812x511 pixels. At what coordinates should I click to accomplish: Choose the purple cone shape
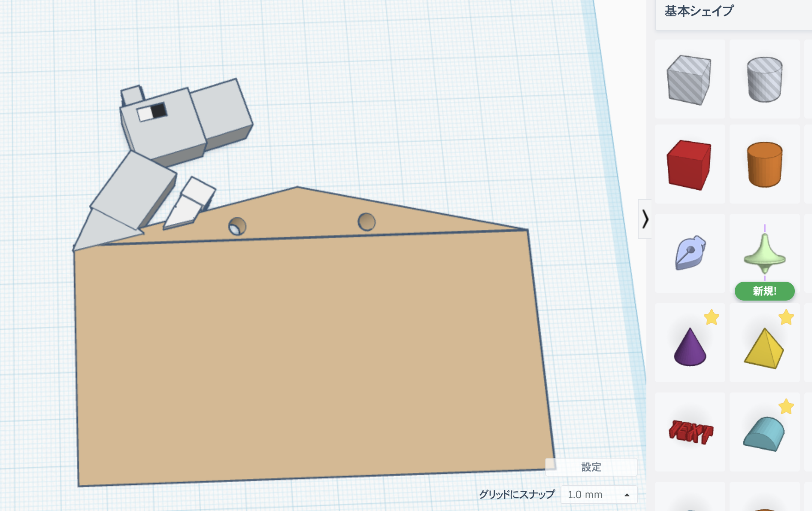tap(689, 347)
